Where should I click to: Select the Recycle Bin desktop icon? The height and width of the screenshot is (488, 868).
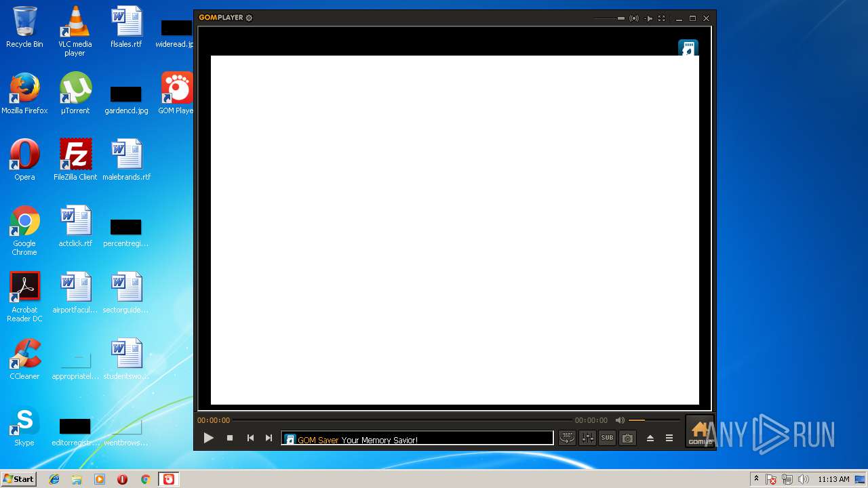24,27
